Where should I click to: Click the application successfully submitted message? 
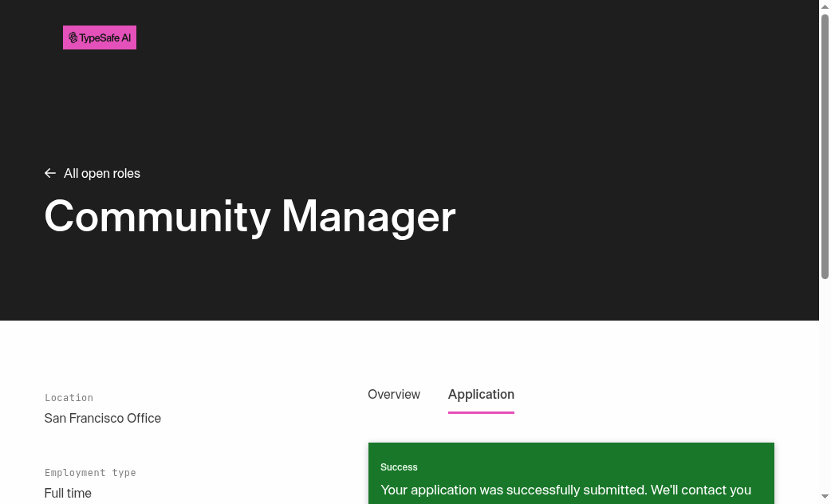coord(565,490)
